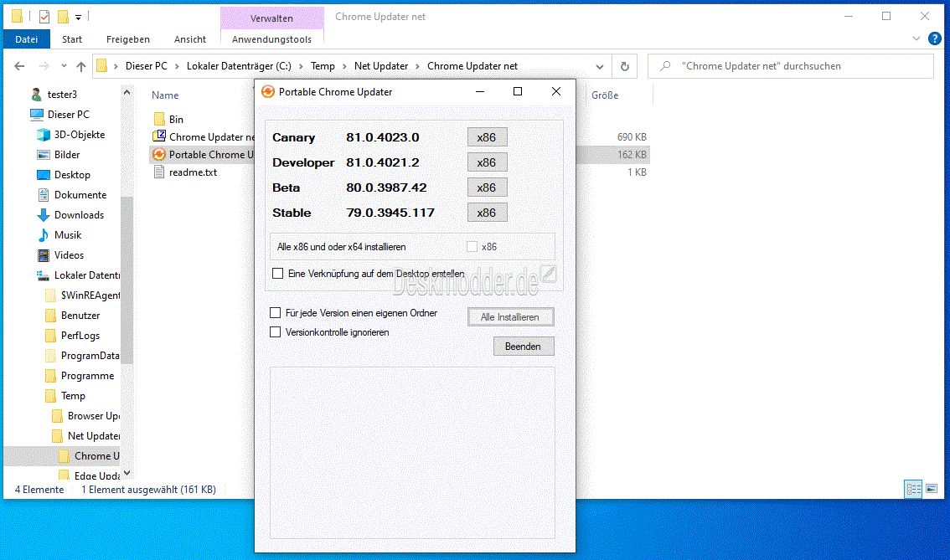Refresh the Explorer address bar location

625,66
